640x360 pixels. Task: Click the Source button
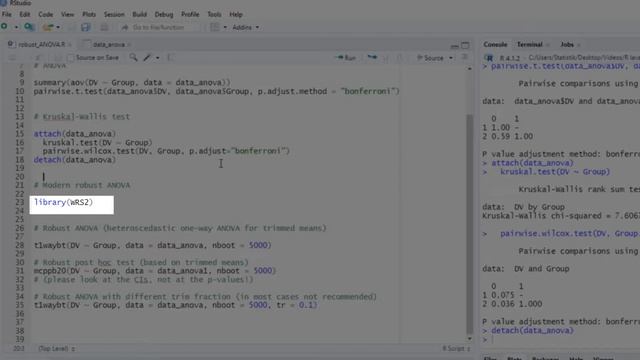click(430, 58)
